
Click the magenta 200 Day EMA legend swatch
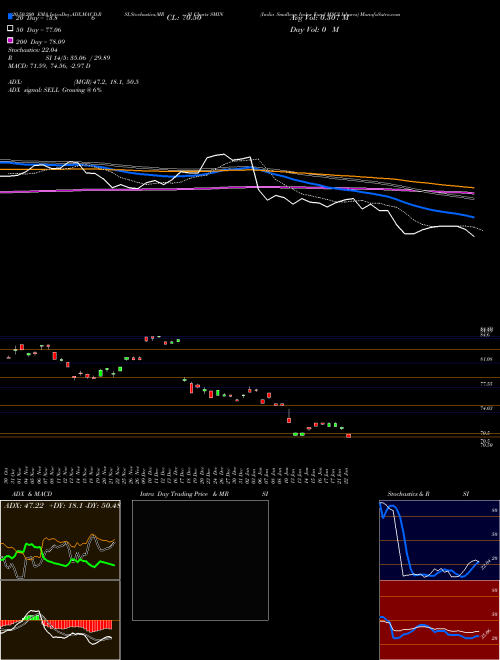pos(10,40)
